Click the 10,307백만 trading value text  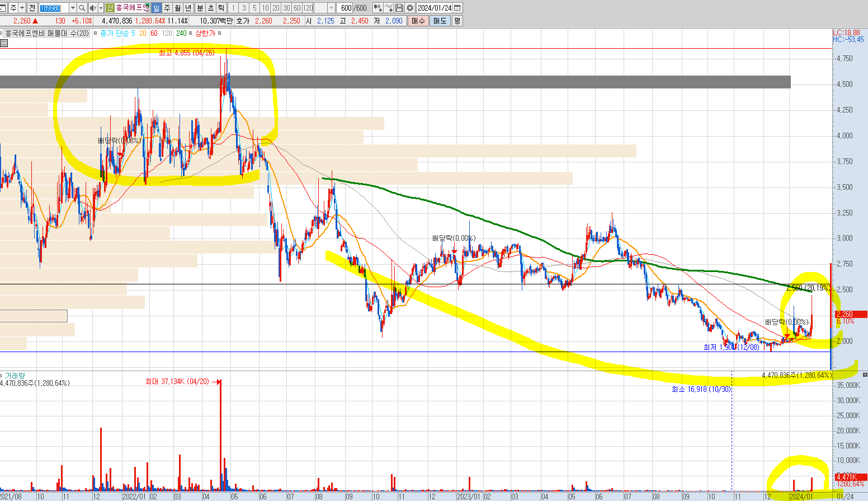[216, 21]
